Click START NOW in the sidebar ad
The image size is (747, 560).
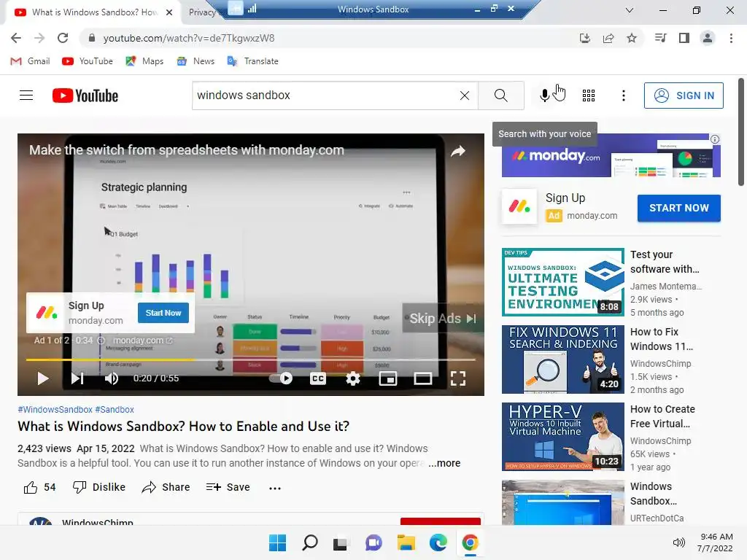679,208
